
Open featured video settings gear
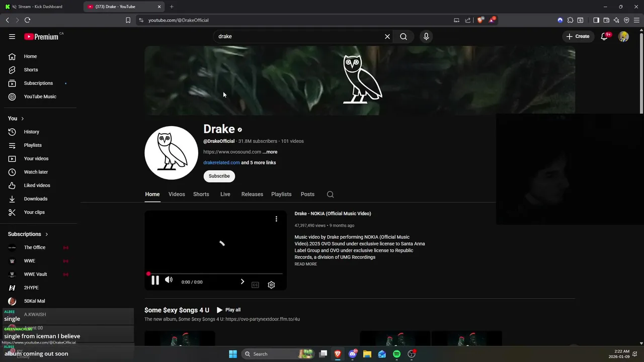pyautogui.click(x=271, y=285)
